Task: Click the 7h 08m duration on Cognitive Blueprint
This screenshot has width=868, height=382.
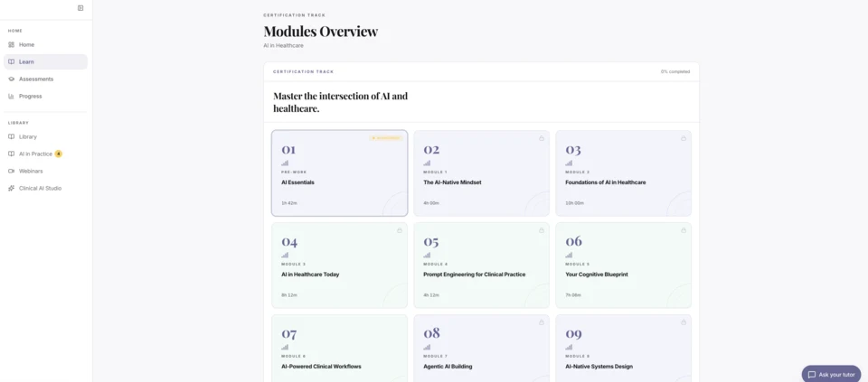Action: [x=573, y=295]
